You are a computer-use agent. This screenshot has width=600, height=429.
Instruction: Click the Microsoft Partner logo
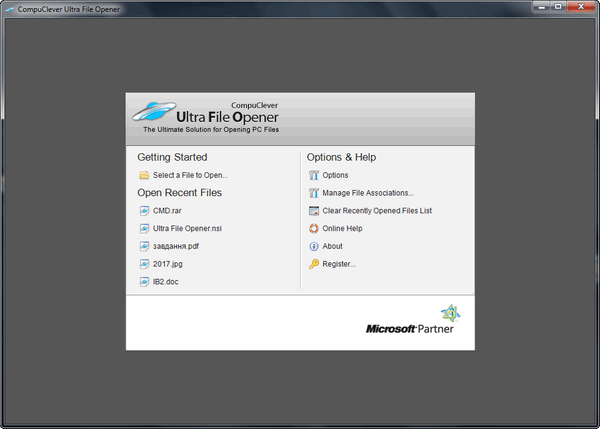point(413,320)
